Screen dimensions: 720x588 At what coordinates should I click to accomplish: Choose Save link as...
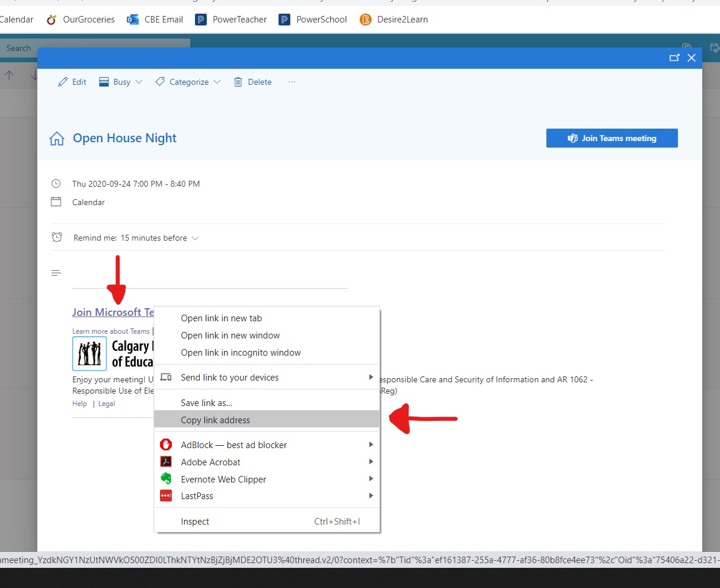pos(267,403)
